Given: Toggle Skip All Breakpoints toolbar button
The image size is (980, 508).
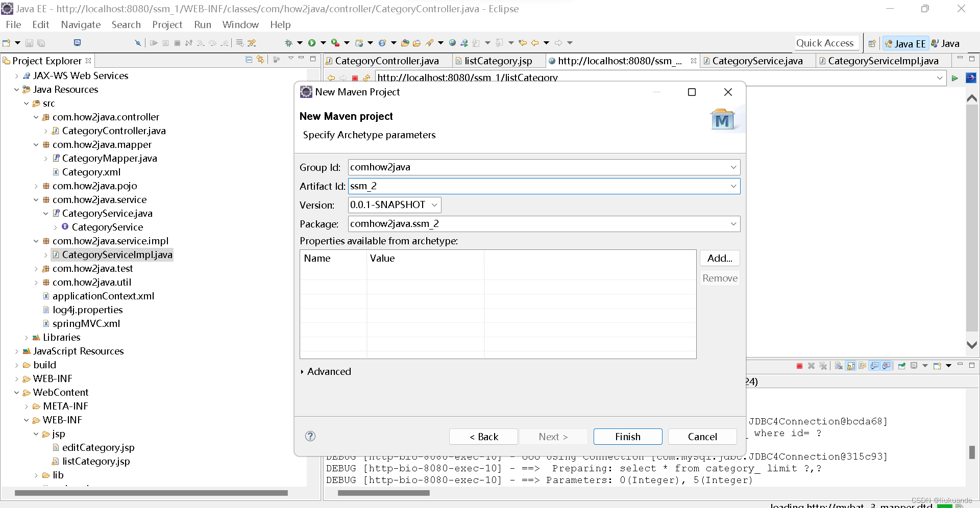Looking at the screenshot, I should pos(137,43).
